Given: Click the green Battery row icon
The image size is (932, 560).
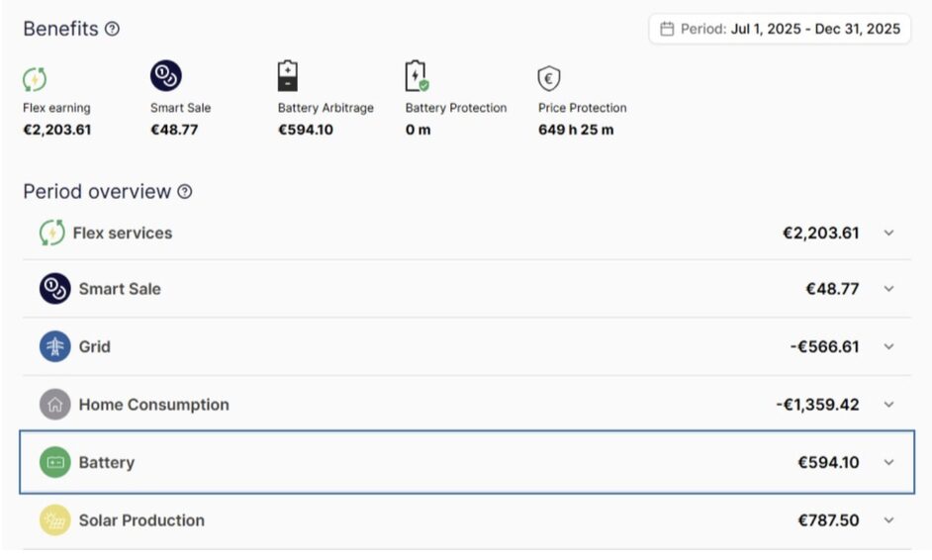Looking at the screenshot, I should pyautogui.click(x=54, y=462).
